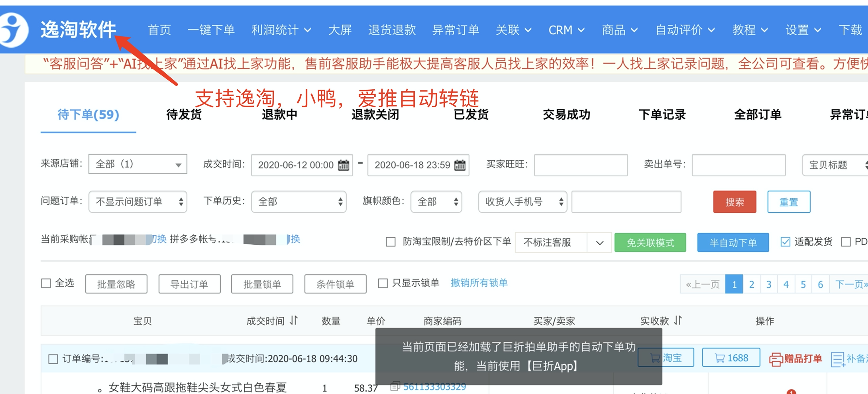Click 撤销所有锁单 link
868x394 pixels.
(x=479, y=283)
